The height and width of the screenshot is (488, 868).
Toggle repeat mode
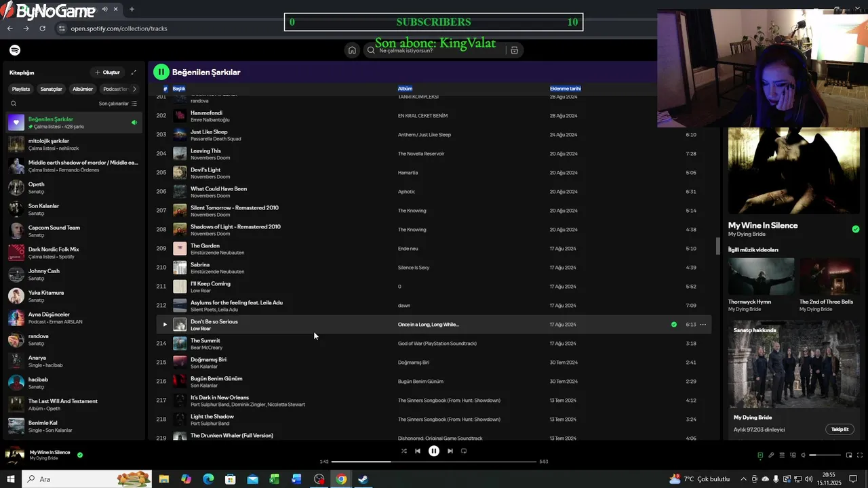click(x=464, y=451)
